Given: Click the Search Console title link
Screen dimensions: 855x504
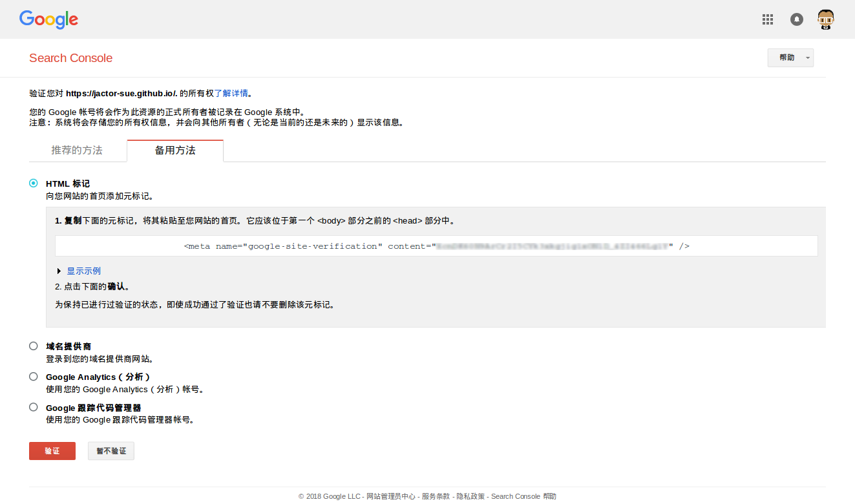Looking at the screenshot, I should click(71, 58).
